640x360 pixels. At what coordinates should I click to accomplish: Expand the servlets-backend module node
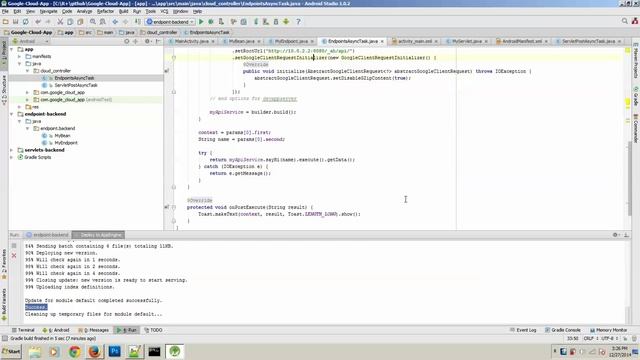point(11,150)
